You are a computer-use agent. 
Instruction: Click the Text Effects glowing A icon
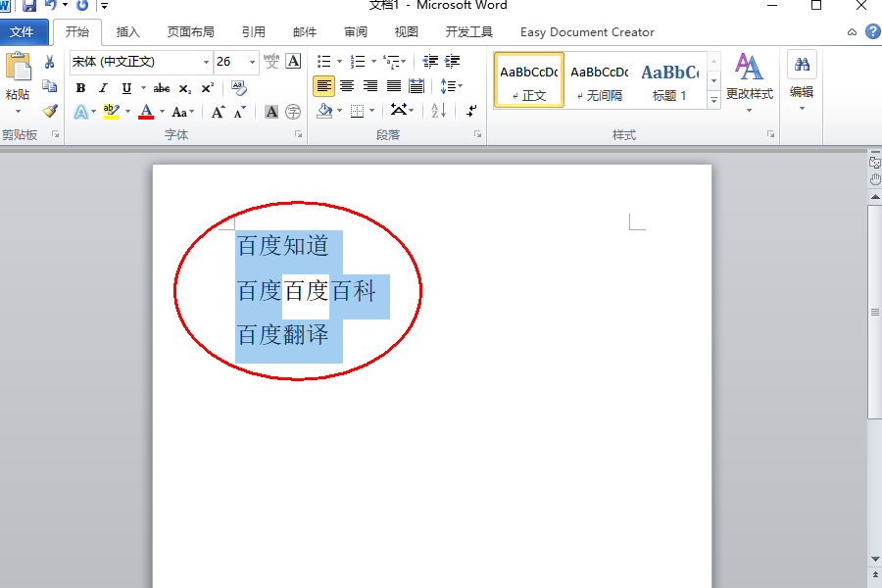pos(81,112)
